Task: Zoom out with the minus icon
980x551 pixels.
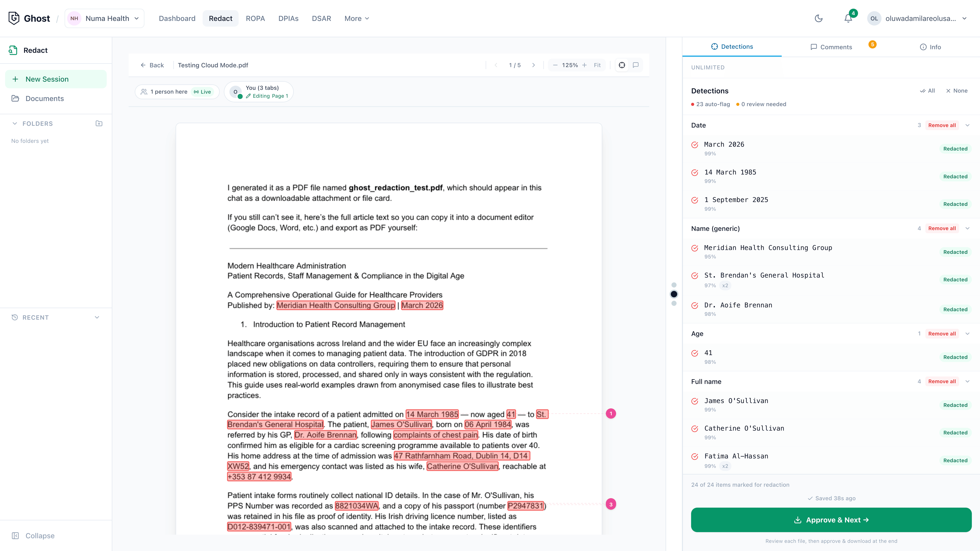Action: pos(555,65)
